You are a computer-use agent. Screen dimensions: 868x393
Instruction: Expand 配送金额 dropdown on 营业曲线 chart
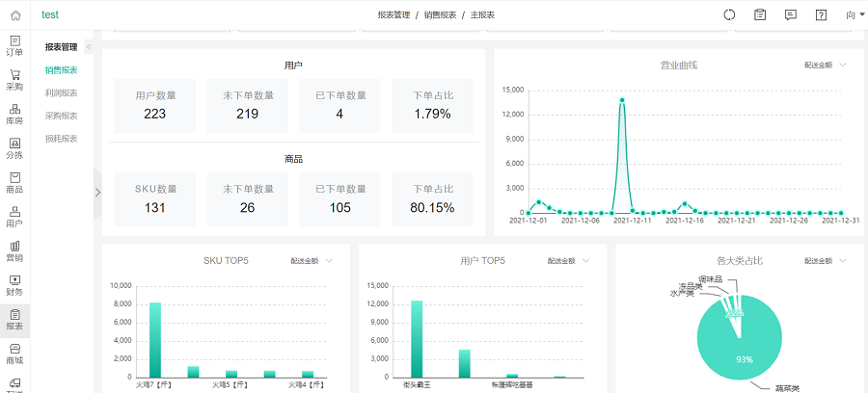825,65
